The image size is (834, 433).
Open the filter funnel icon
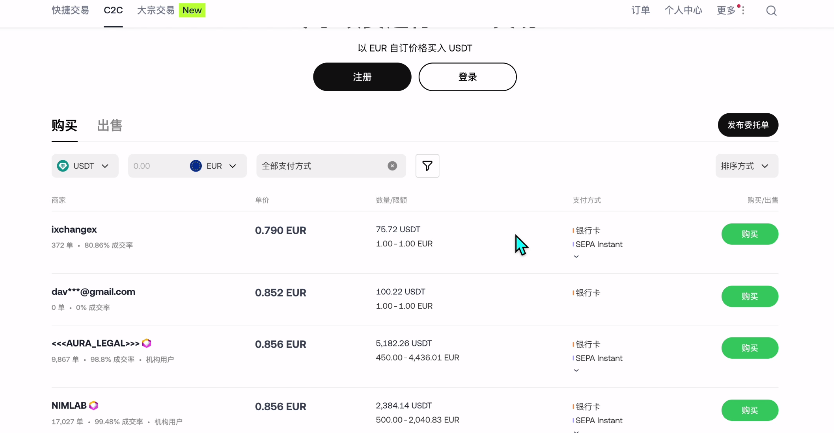pyautogui.click(x=427, y=166)
